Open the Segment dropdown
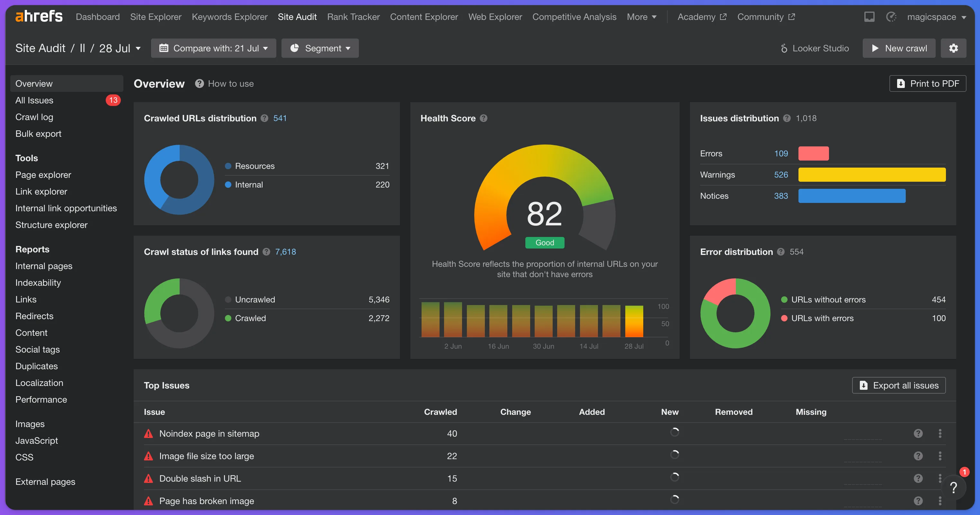The height and width of the screenshot is (515, 980). 320,48
